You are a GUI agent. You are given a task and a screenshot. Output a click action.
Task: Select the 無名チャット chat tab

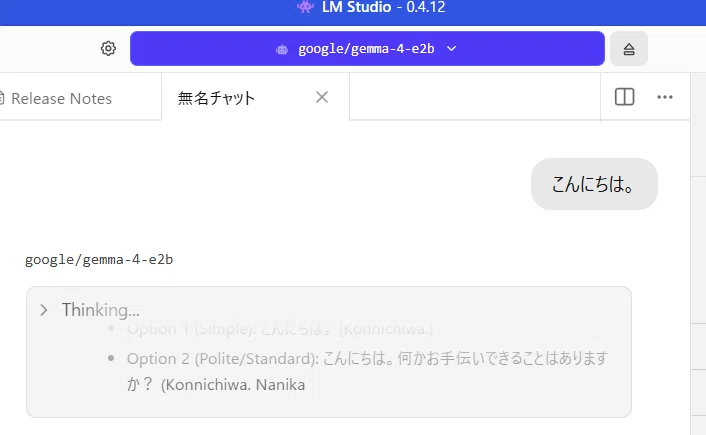point(216,98)
